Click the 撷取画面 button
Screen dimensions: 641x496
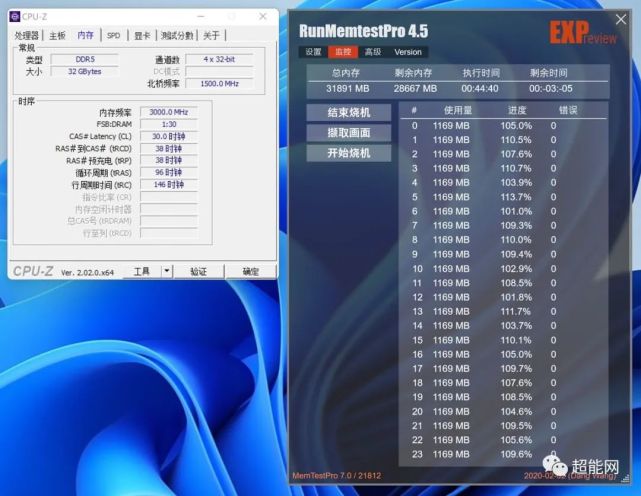click(349, 133)
